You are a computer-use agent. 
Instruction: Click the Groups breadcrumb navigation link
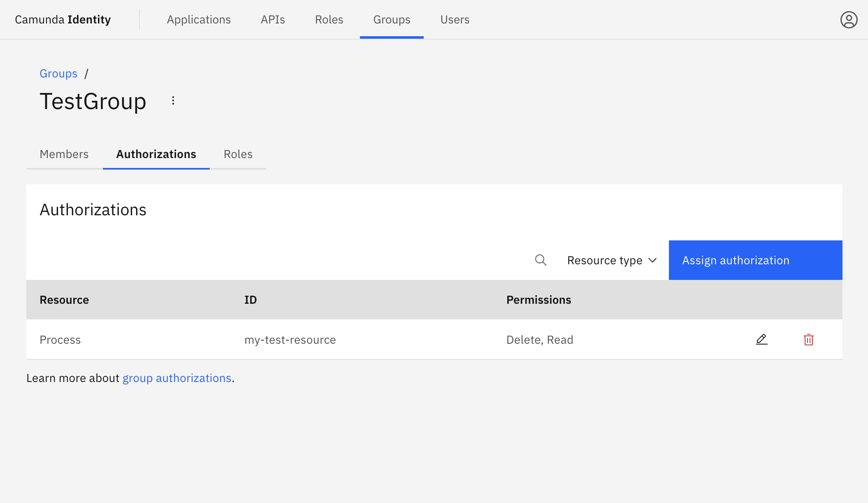(x=58, y=73)
